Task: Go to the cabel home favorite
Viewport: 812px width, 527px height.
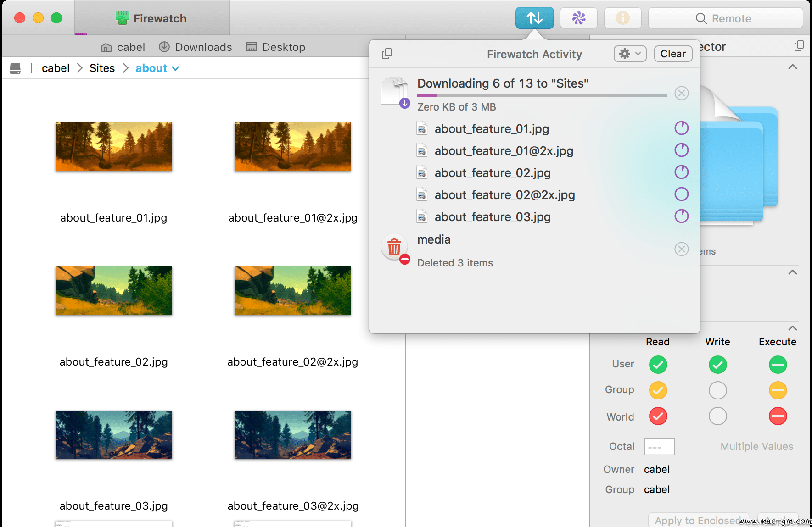Action: pos(123,47)
